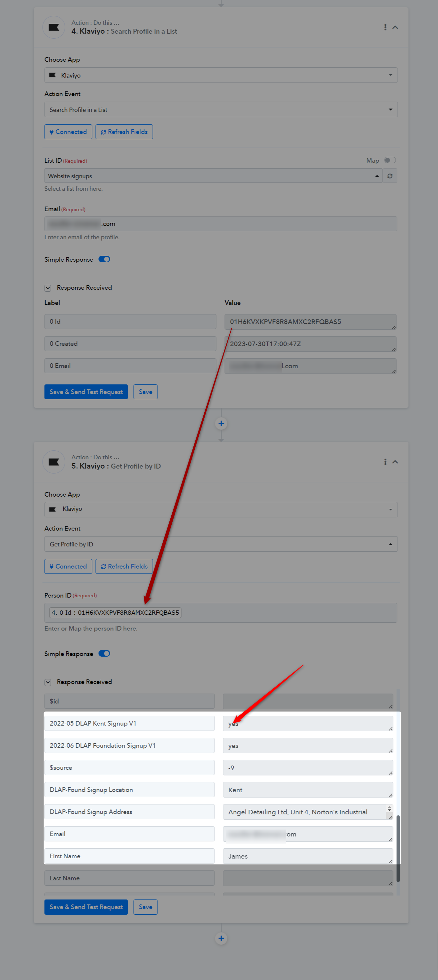Click Connected button in step 4
This screenshot has height=980, width=438.
pyautogui.click(x=68, y=132)
